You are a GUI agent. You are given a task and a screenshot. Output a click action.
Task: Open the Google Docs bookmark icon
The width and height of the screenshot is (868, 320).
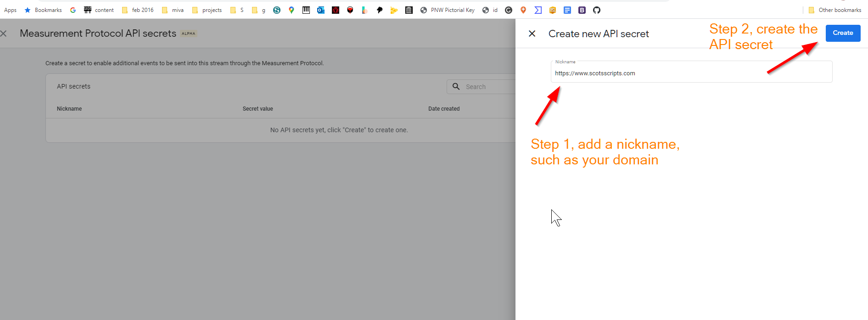coord(567,10)
